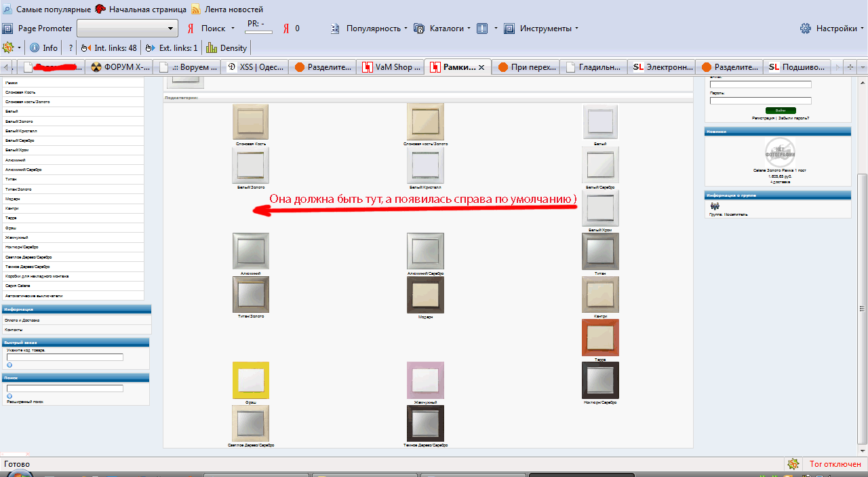
Task: Click the Page Promoter logo icon
Action: coord(8,28)
